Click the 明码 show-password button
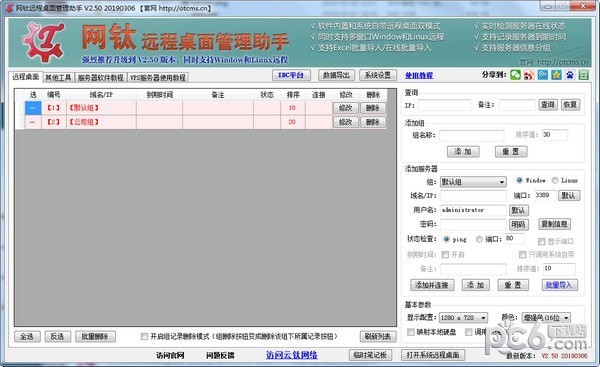 pyautogui.click(x=518, y=224)
